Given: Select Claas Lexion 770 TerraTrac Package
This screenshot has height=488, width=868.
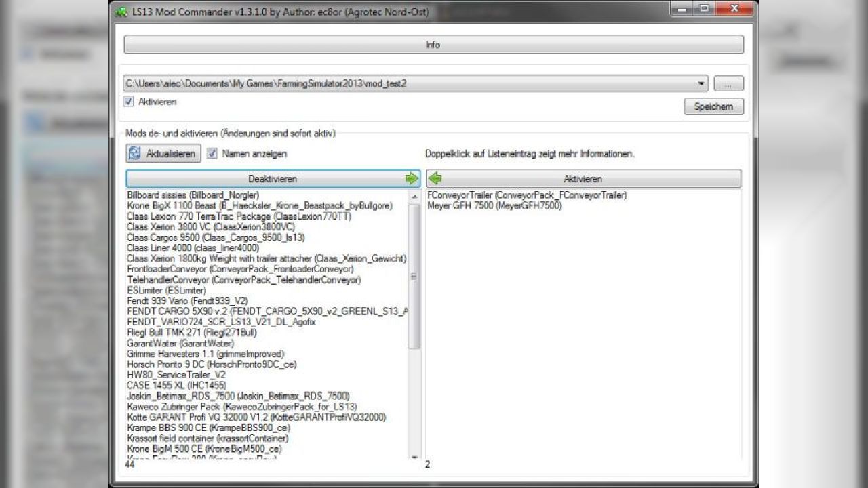Looking at the screenshot, I should (x=239, y=216).
